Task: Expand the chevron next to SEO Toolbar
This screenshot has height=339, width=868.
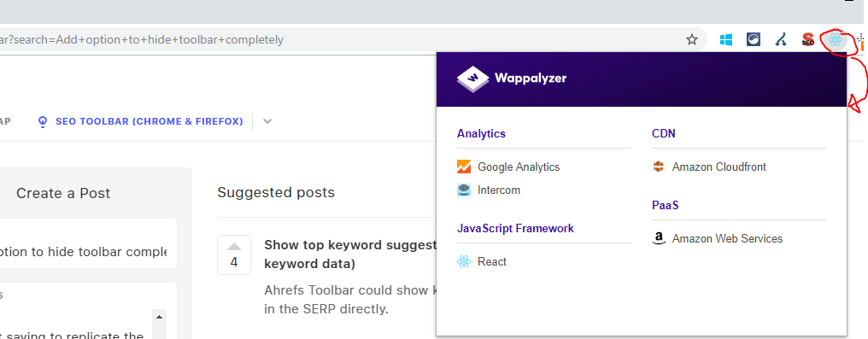Action: pos(267,121)
